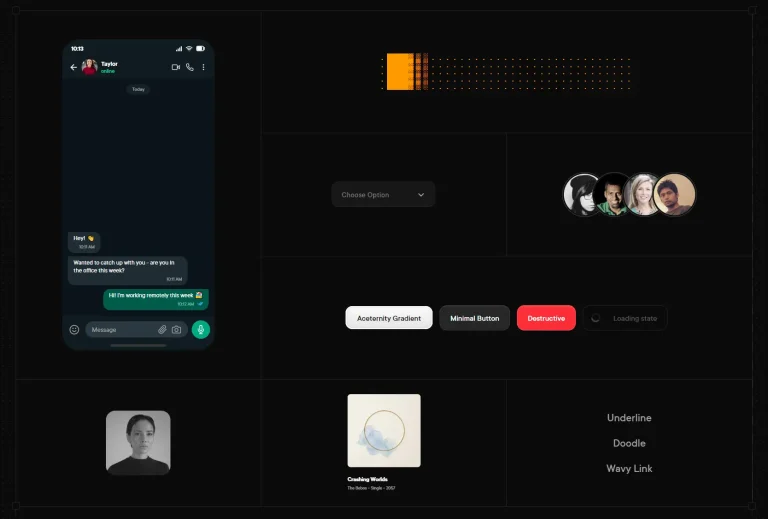Click the 'Wanted to catch up' message

(128, 270)
